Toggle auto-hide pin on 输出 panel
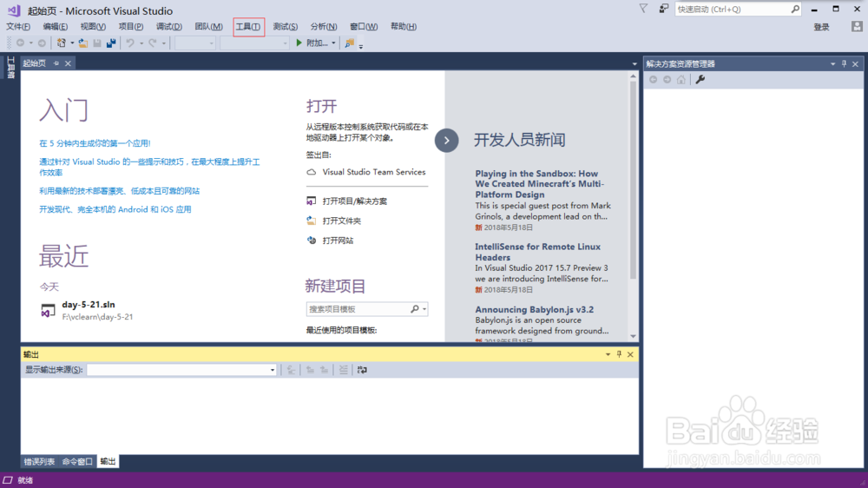Viewport: 868px width, 488px height. [619, 354]
